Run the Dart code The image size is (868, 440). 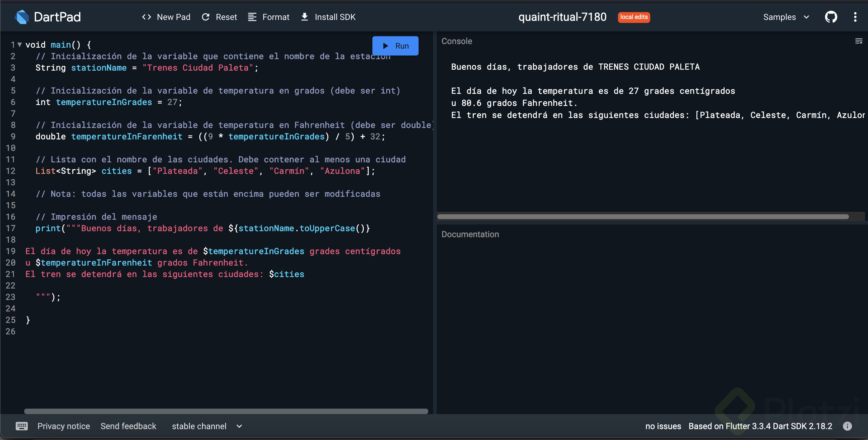coord(395,46)
